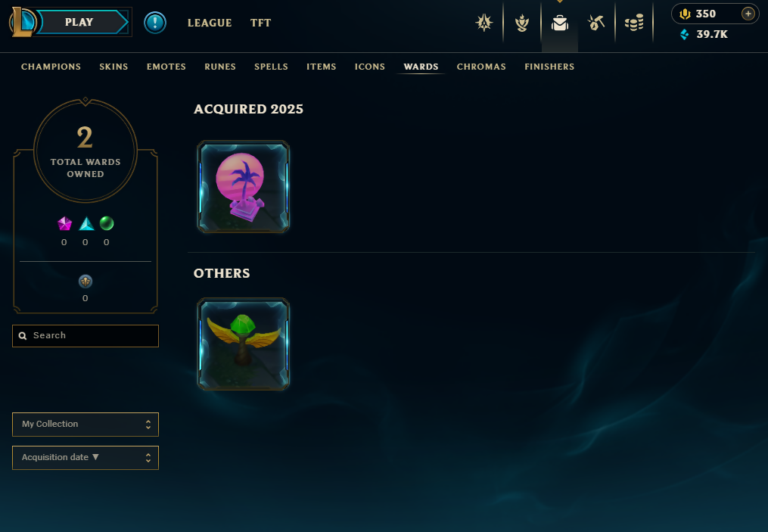768x532 pixels.
Task: Click the blue exclamation alert icon
Action: (x=155, y=23)
